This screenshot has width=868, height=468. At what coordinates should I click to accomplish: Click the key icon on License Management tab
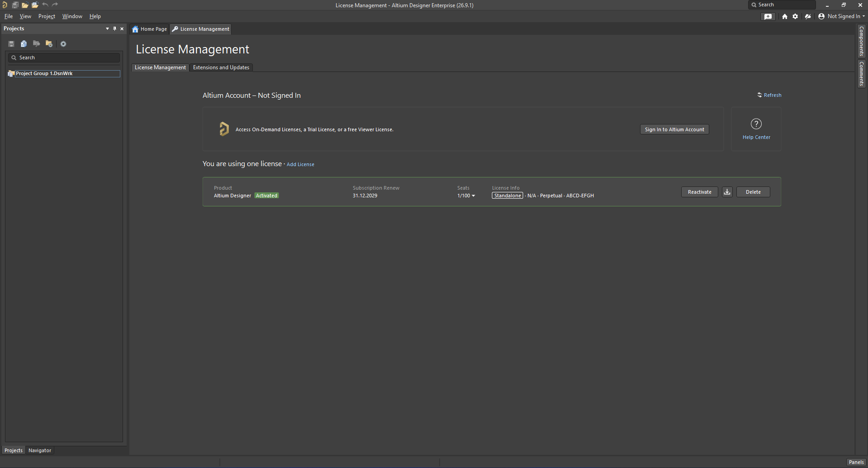coord(175,29)
